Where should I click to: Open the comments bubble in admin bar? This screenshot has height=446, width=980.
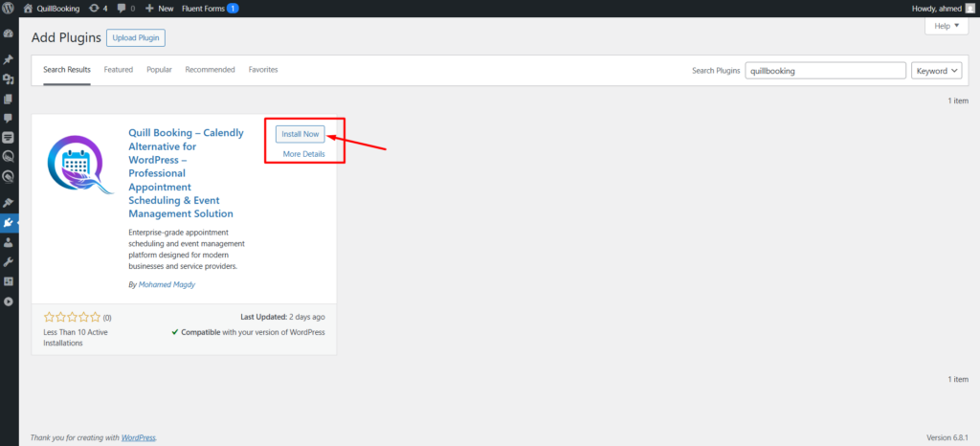coord(125,9)
